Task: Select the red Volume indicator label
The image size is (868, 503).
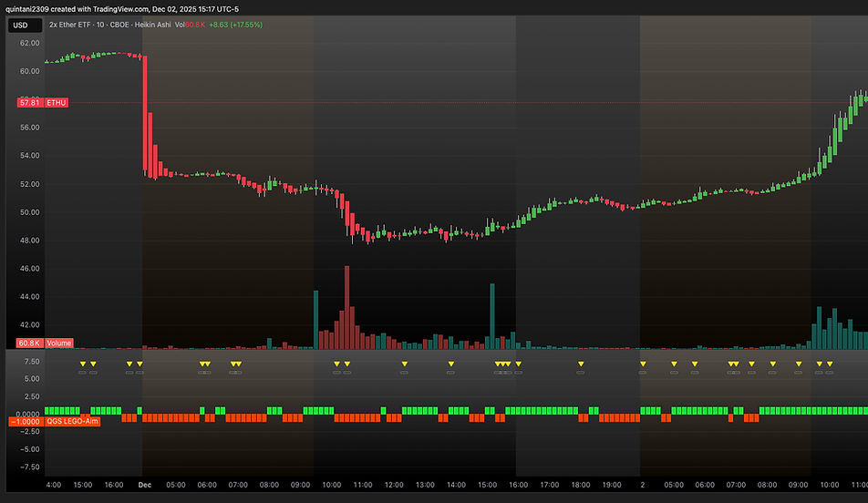Action: pyautogui.click(x=58, y=344)
